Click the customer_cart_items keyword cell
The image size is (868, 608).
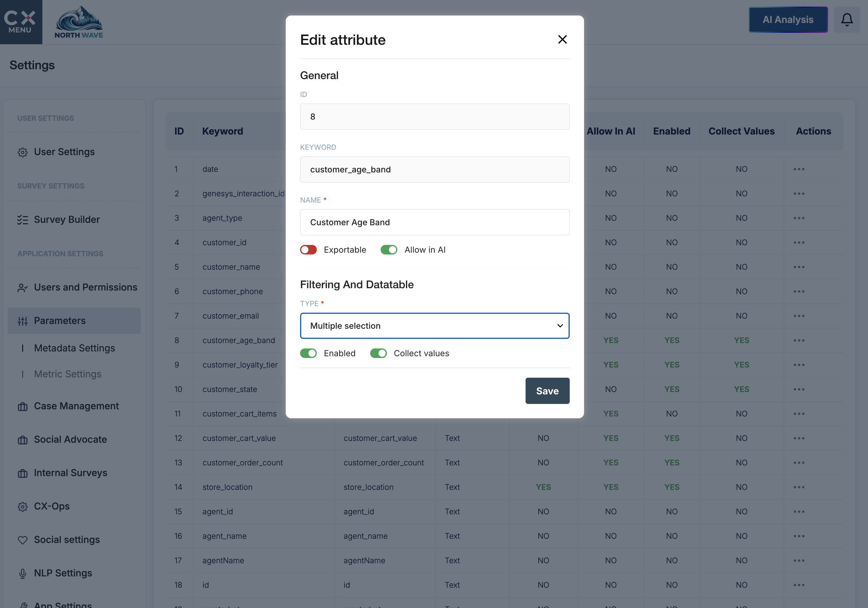pyautogui.click(x=239, y=414)
